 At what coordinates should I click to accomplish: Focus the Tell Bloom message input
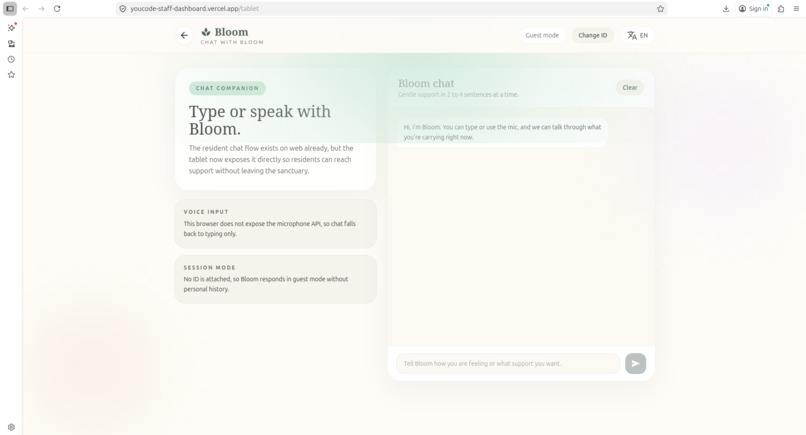point(508,364)
